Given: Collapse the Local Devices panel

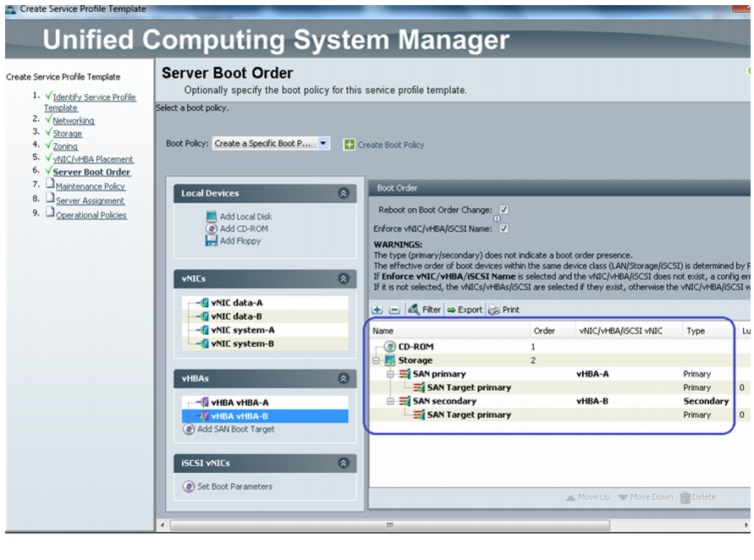Looking at the screenshot, I should pos(344,193).
